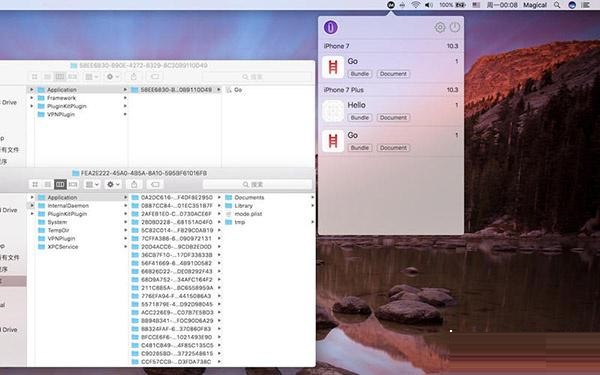This screenshot has height=375, width=600.
Task: Open the arrange-by dropdown in upper Finder
Action: tap(91, 77)
